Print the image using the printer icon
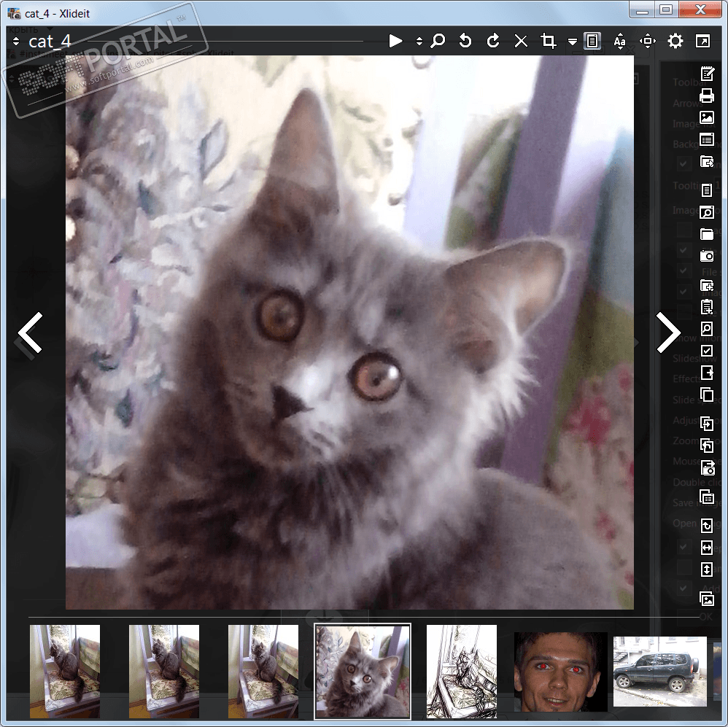 point(707,96)
